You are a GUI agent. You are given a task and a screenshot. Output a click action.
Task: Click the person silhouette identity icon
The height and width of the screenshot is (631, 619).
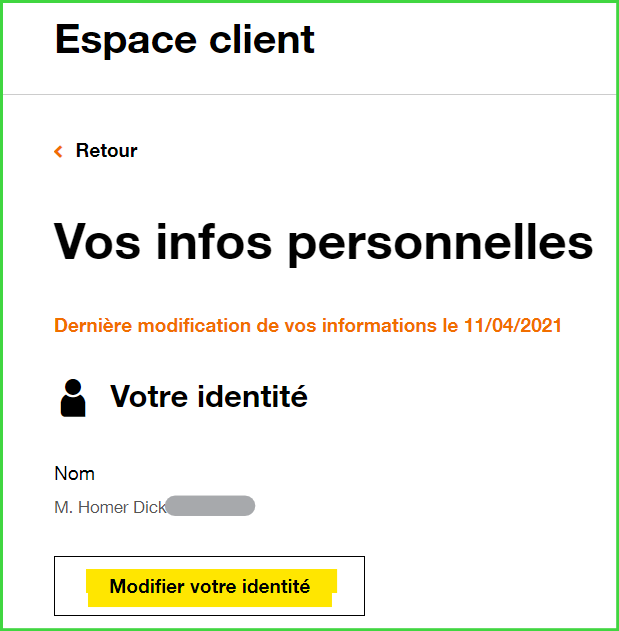[x=73, y=397]
